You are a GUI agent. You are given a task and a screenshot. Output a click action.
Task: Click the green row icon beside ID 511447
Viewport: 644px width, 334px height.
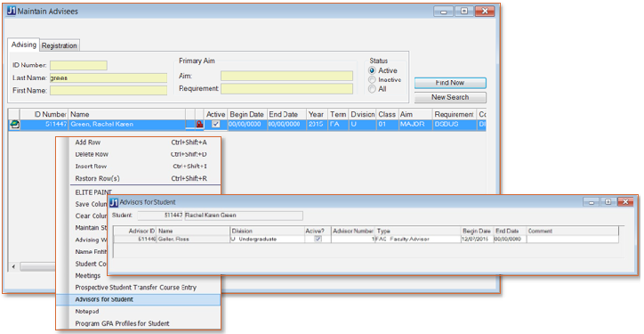click(x=14, y=125)
